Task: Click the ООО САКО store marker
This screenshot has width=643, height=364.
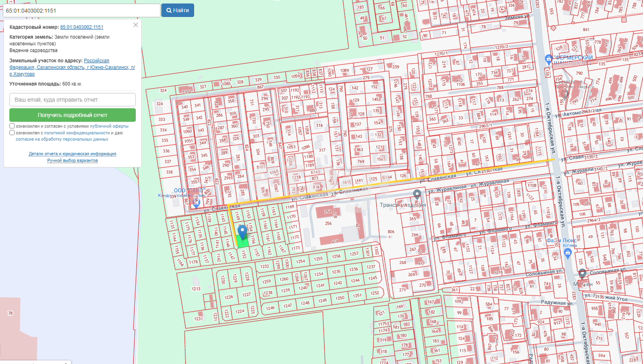Action: coord(196,202)
